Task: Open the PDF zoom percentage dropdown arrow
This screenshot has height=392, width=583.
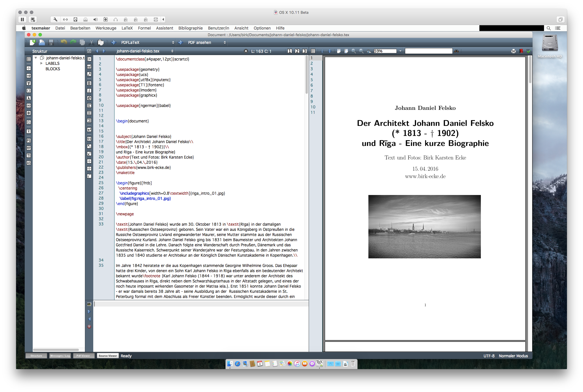Action: (400, 51)
